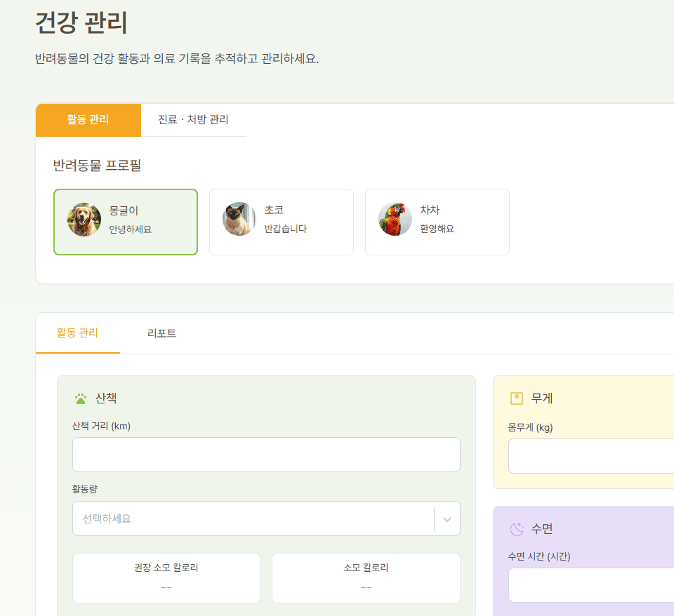Click the orange scale icon beside 무게

pyautogui.click(x=517, y=399)
